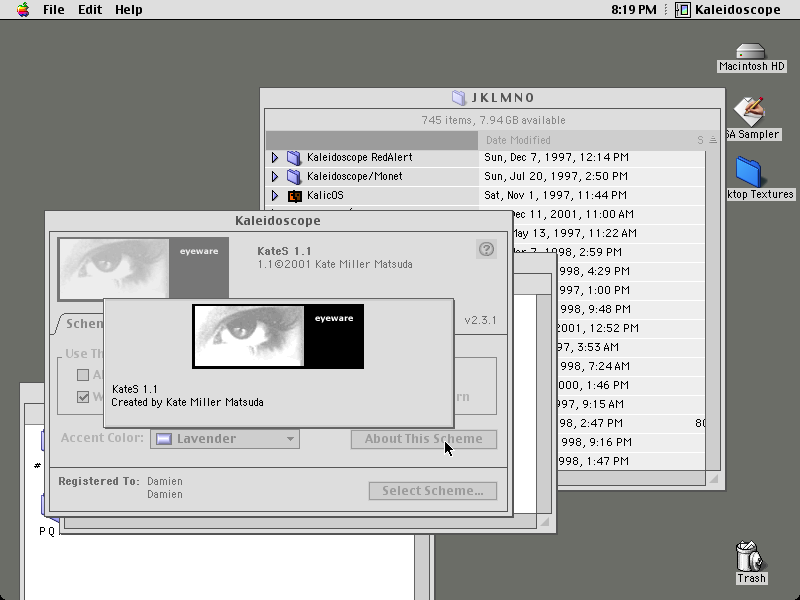Click the middle window's resize grip

click(x=544, y=522)
